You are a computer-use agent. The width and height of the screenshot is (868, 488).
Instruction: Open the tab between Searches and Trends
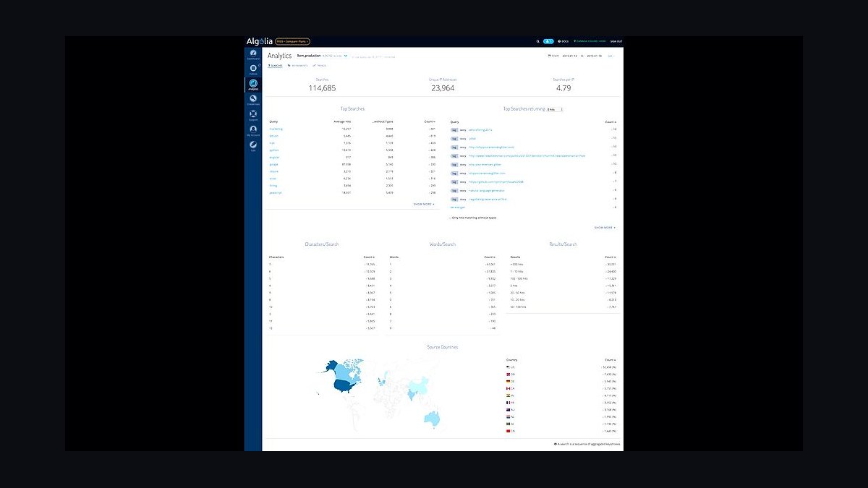point(297,65)
